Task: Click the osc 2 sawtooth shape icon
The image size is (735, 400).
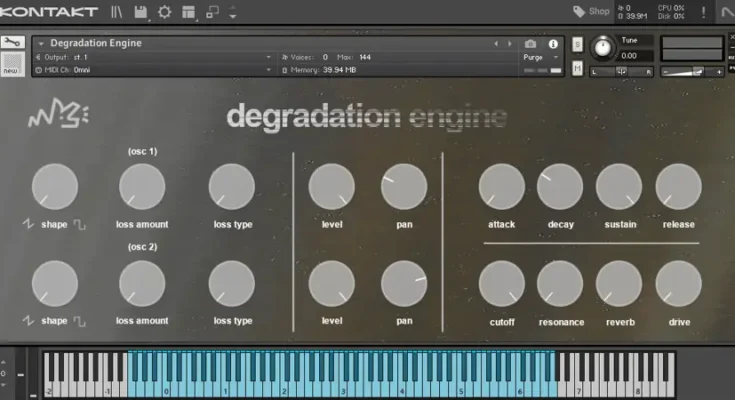Action: pos(28,321)
